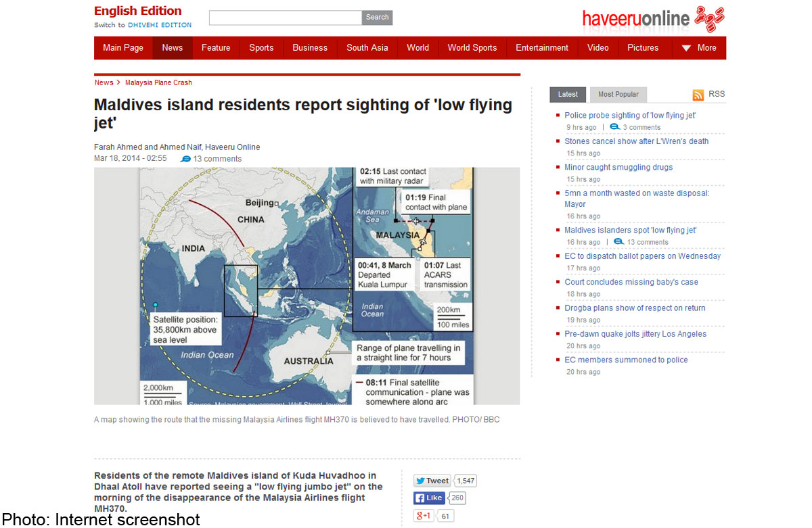Viewport: 812px width, 528px height.
Task: Click the News breadcrumb link
Action: 104,82
